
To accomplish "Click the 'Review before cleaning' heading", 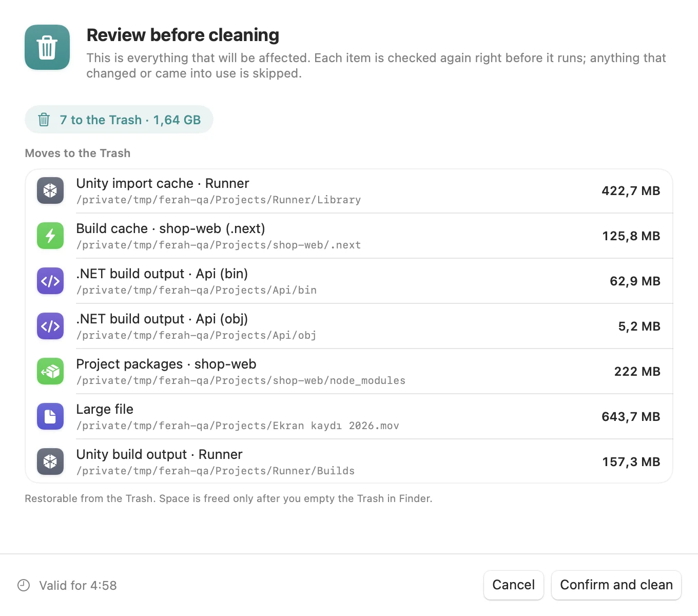I will click(x=183, y=35).
